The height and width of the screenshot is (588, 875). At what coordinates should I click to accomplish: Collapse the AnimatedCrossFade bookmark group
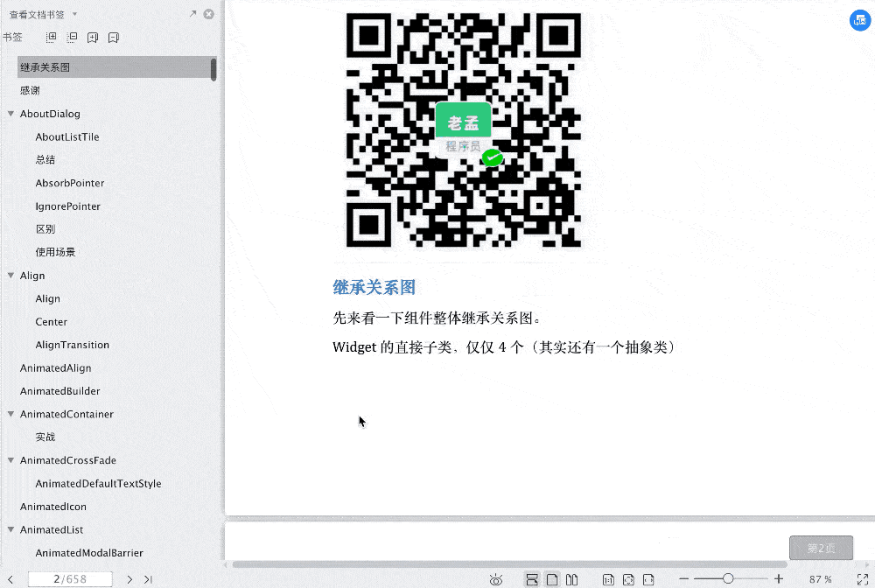click(x=10, y=460)
